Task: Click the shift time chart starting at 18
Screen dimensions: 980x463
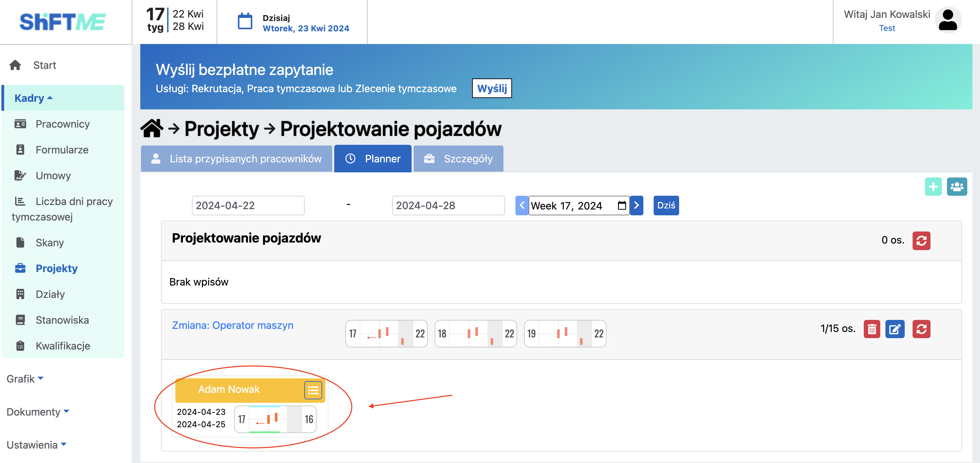Action: tap(476, 334)
